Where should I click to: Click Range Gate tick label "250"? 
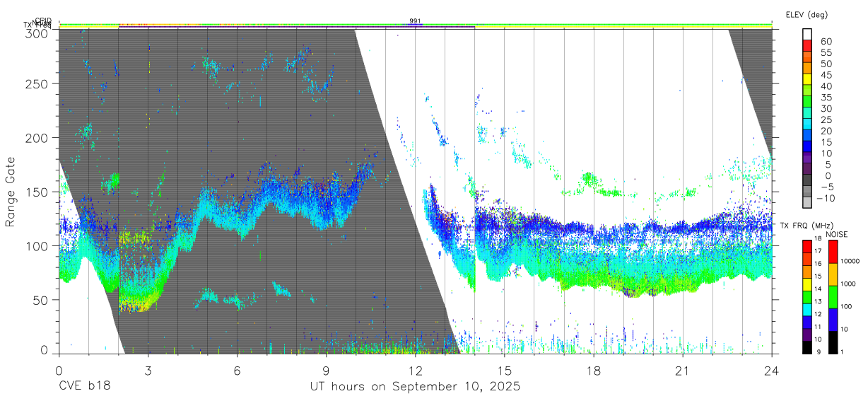[x=37, y=84]
